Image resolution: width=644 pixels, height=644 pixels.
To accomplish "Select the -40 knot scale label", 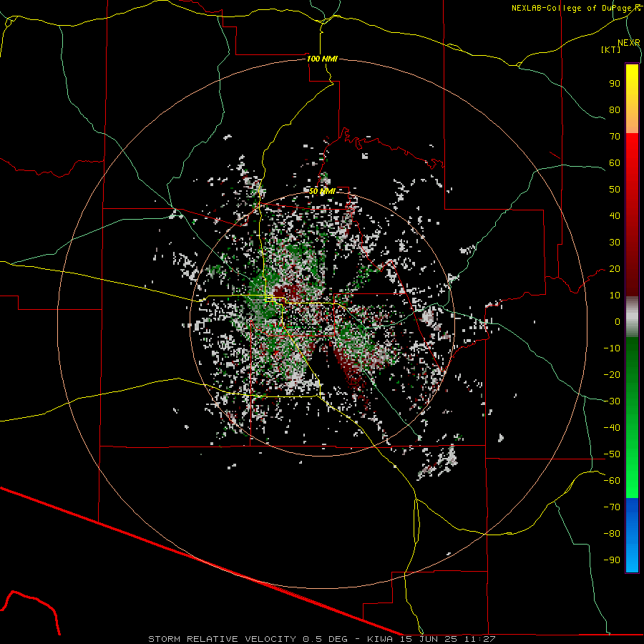I will tap(612, 428).
